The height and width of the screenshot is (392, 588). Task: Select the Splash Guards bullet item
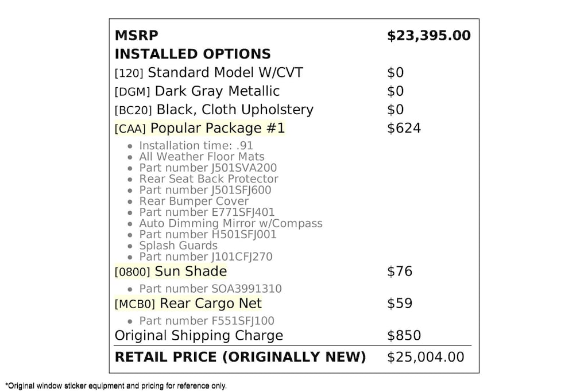179,246
